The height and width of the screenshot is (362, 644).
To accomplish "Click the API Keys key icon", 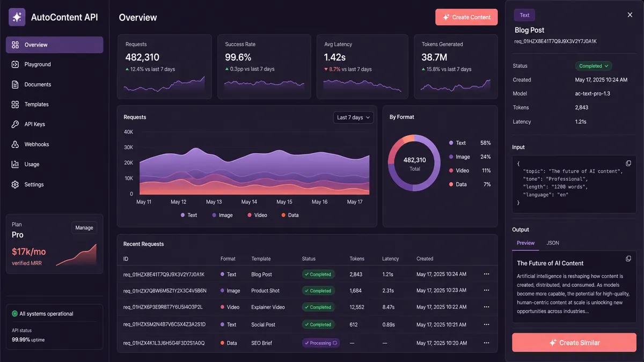I will (x=15, y=124).
